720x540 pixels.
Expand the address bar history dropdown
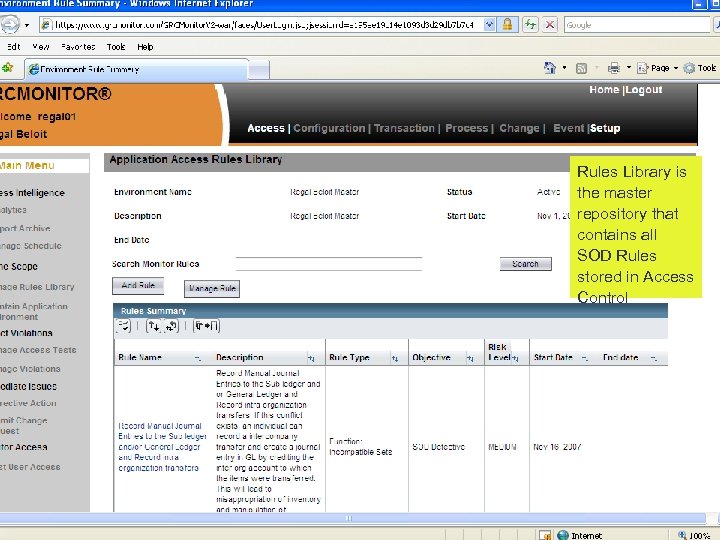pos(489,25)
